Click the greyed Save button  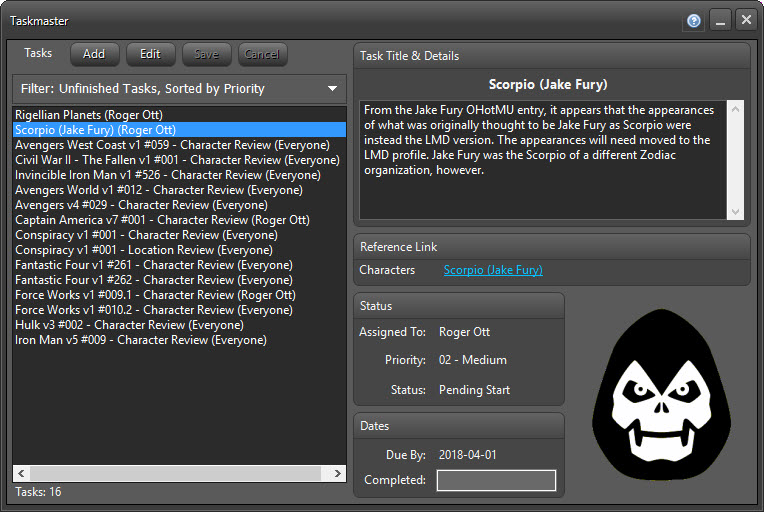coord(206,54)
